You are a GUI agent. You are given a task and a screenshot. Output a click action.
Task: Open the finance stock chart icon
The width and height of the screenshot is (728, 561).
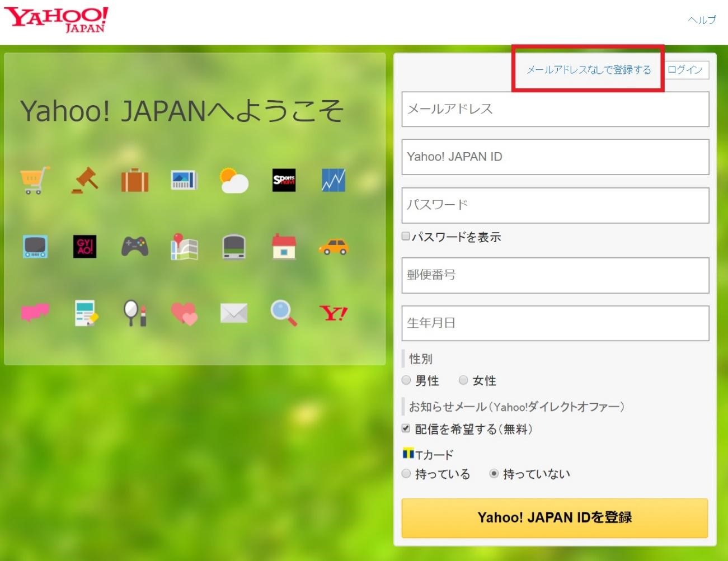pyautogui.click(x=334, y=180)
